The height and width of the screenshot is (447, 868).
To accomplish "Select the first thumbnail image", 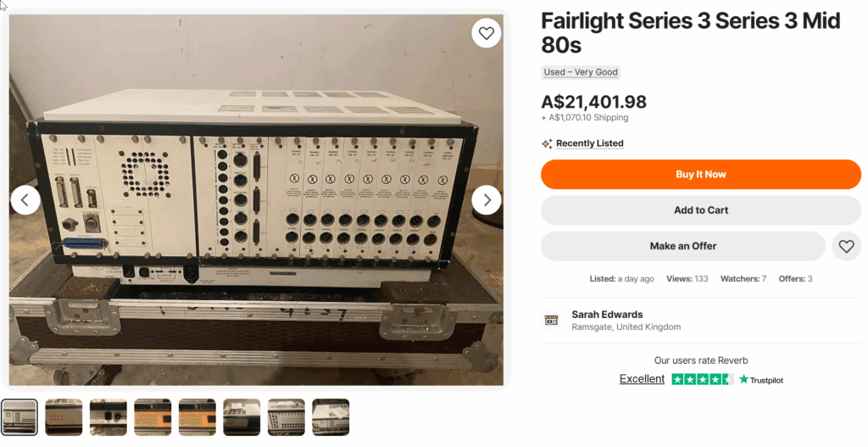I will [x=19, y=416].
